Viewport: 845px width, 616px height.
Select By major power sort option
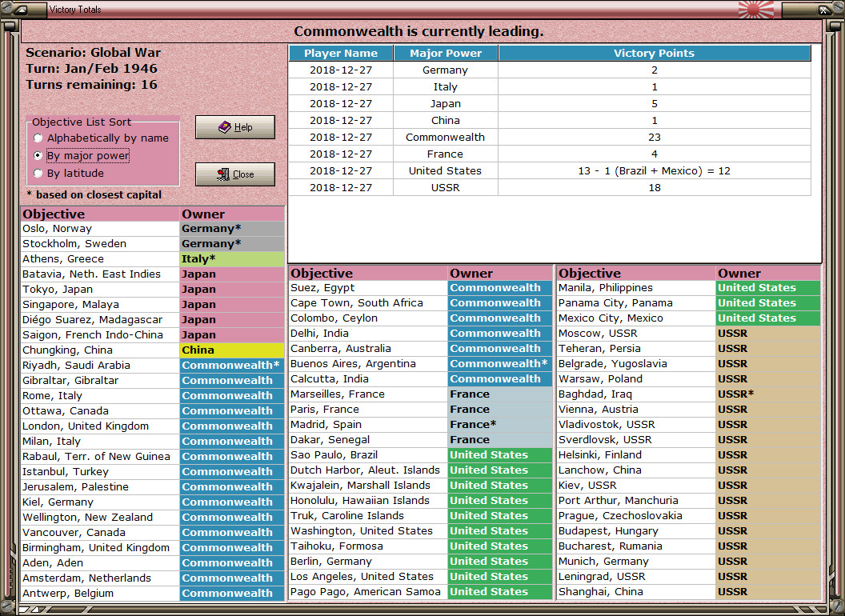(x=82, y=156)
